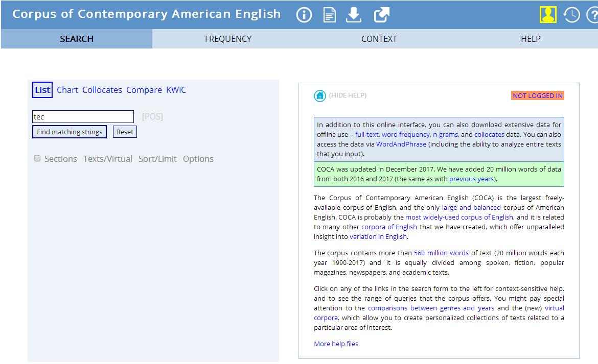This screenshot has width=598, height=364.
Task: Click the external share icon in header
Action: tap(381, 15)
